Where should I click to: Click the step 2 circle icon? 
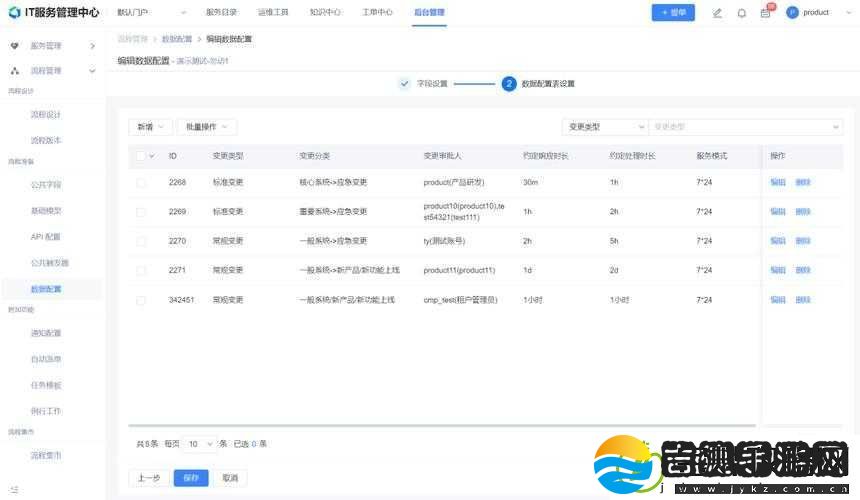tap(509, 83)
